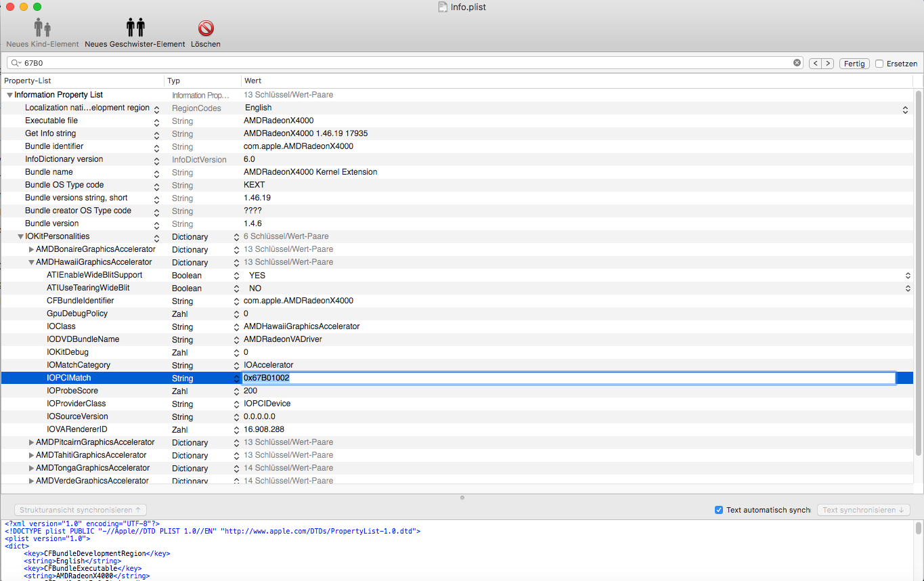
Task: Select the IOProbeScore row
Action: [x=457, y=391]
